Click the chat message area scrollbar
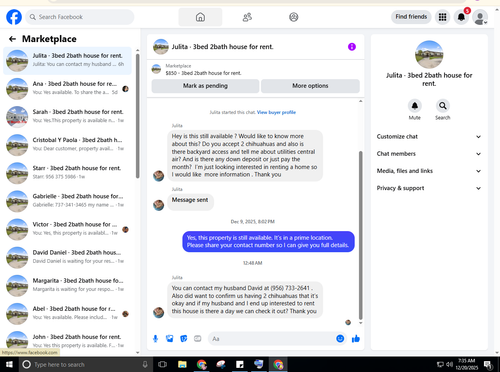The height and width of the screenshot is (372, 500). (360, 235)
